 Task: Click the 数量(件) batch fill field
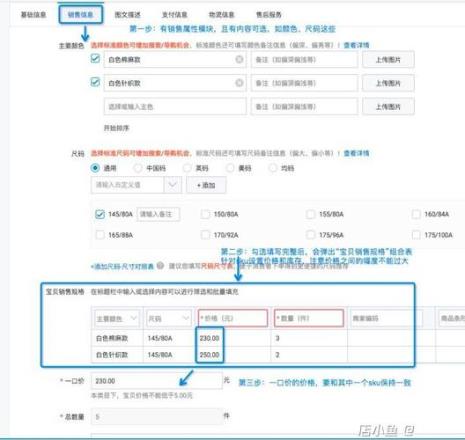click(x=309, y=318)
